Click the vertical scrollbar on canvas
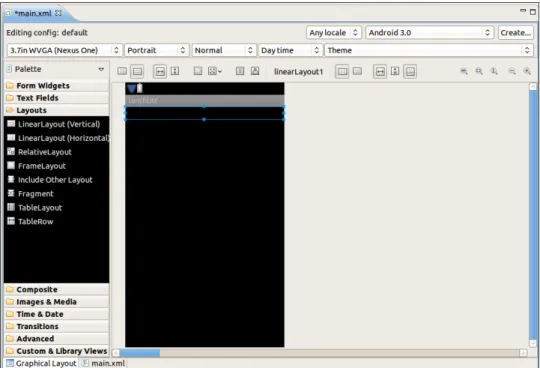Image resolution: width=540 pixels, height=368 pixels. coord(533,215)
